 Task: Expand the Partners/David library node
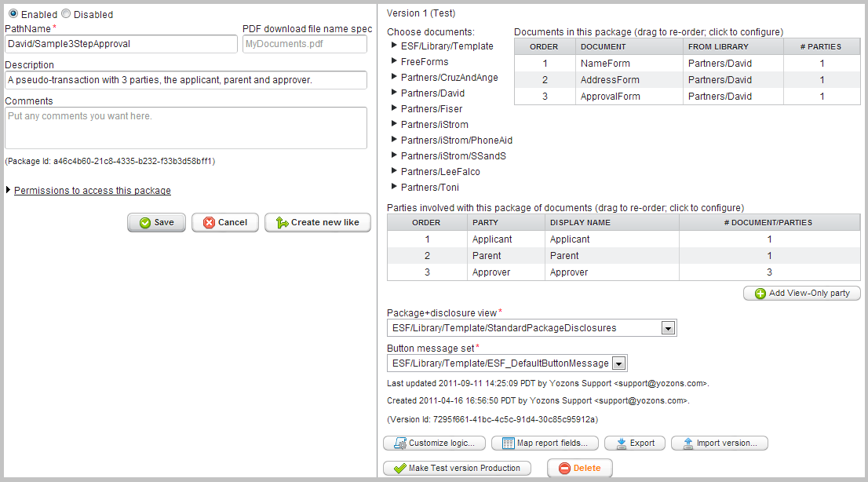coord(394,93)
